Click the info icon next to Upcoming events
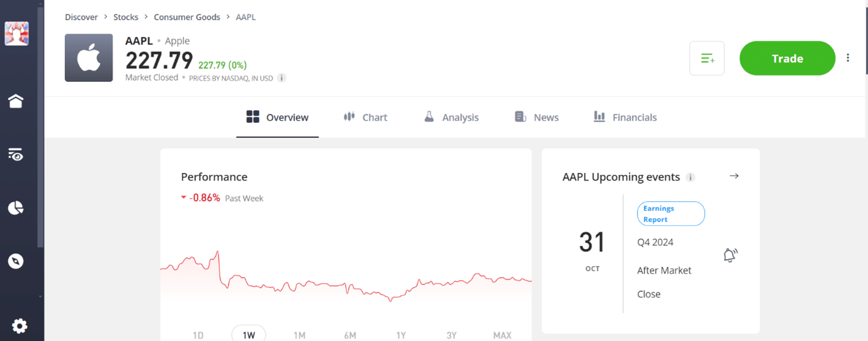 (x=690, y=177)
